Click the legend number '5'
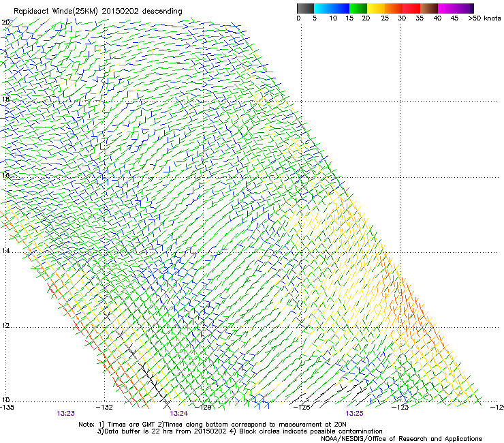The image size is (504, 443). pos(315,18)
